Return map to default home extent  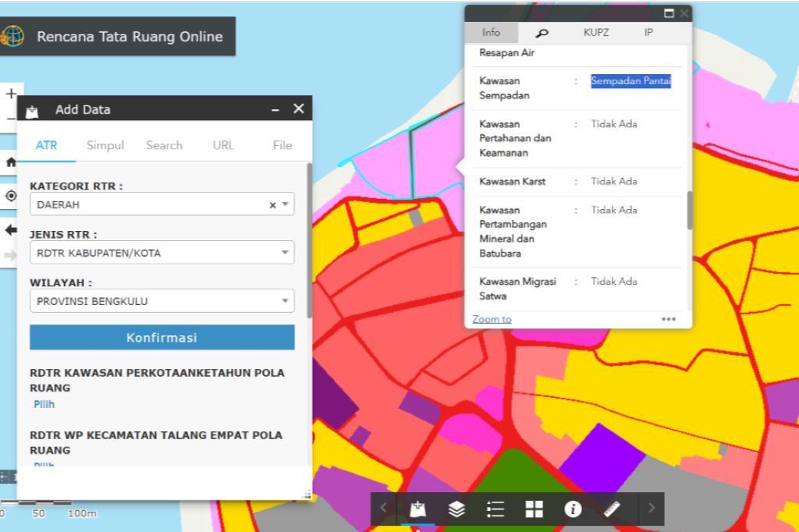(11, 162)
